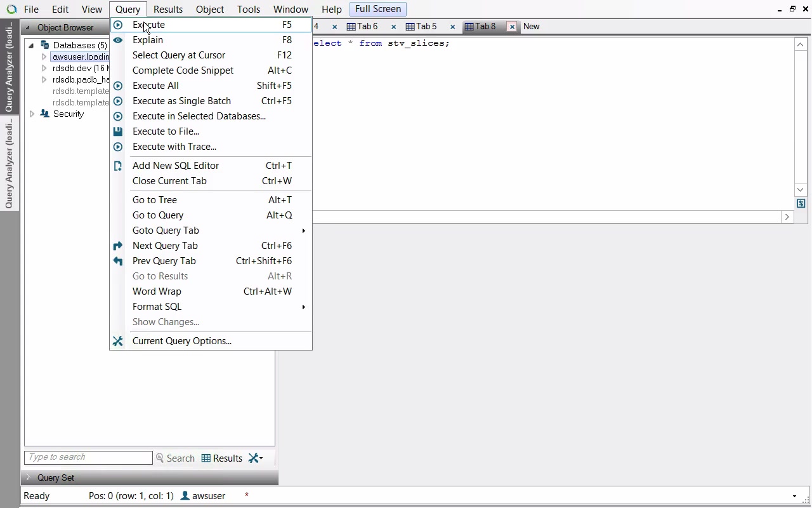Click the Execute play icon
This screenshot has width=812, height=508.
pyautogui.click(x=118, y=25)
